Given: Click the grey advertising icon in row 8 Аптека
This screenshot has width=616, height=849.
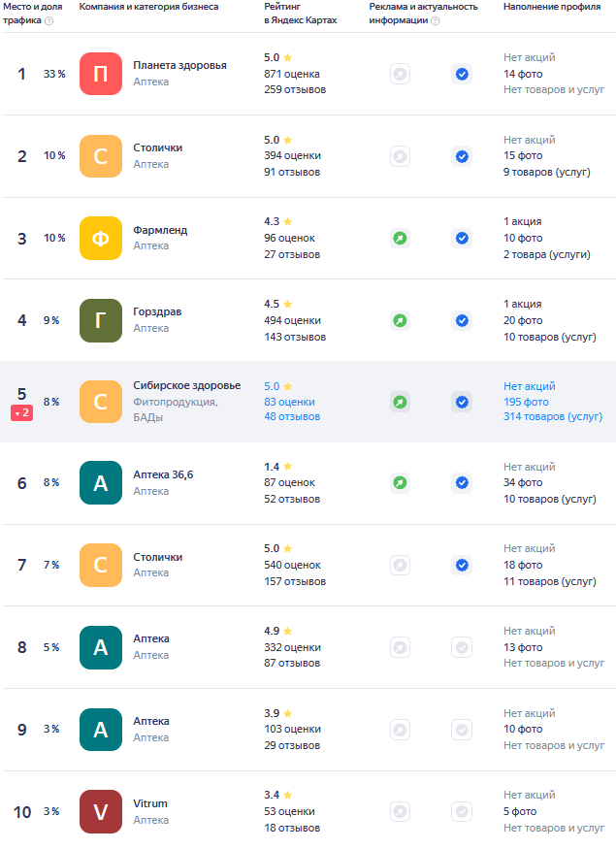Looking at the screenshot, I should pos(400,647).
